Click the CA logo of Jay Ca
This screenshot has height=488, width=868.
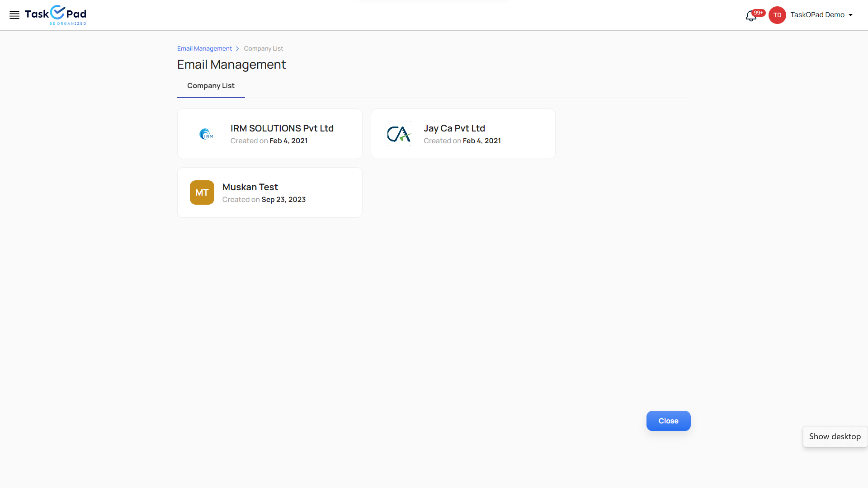click(399, 134)
